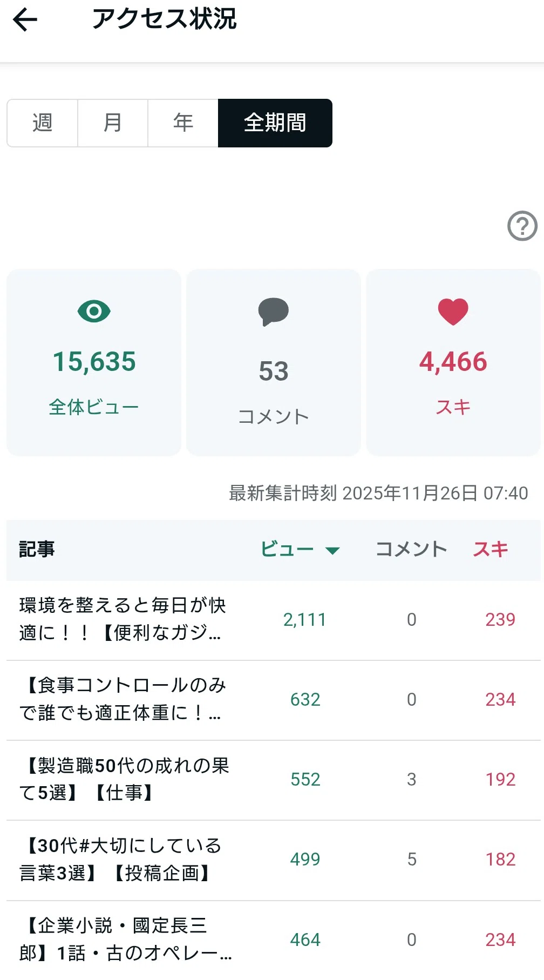Tap the red heart likes icon
The height and width of the screenshot is (980, 544).
click(453, 312)
